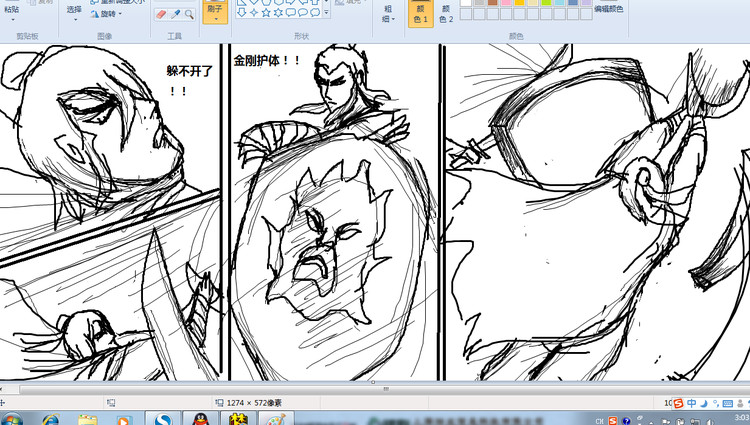This screenshot has width=750, height=425.
Task: Expand the shapes gallery more arrow
Action: coord(327,14)
